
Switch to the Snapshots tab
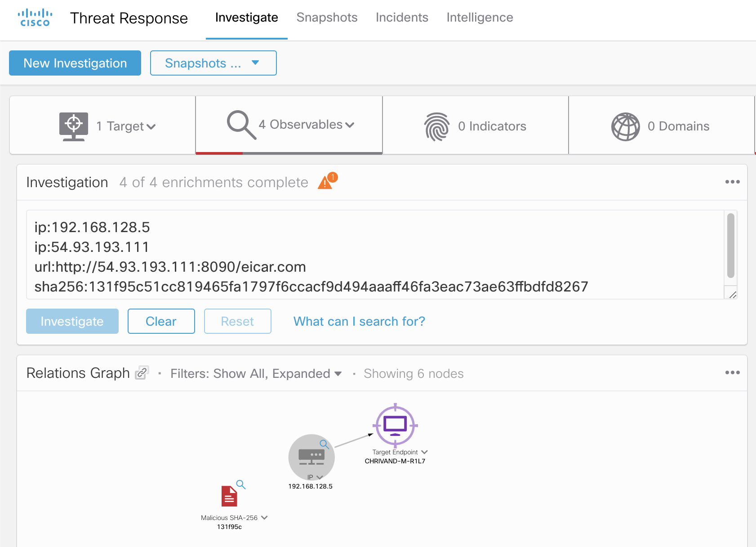point(327,18)
